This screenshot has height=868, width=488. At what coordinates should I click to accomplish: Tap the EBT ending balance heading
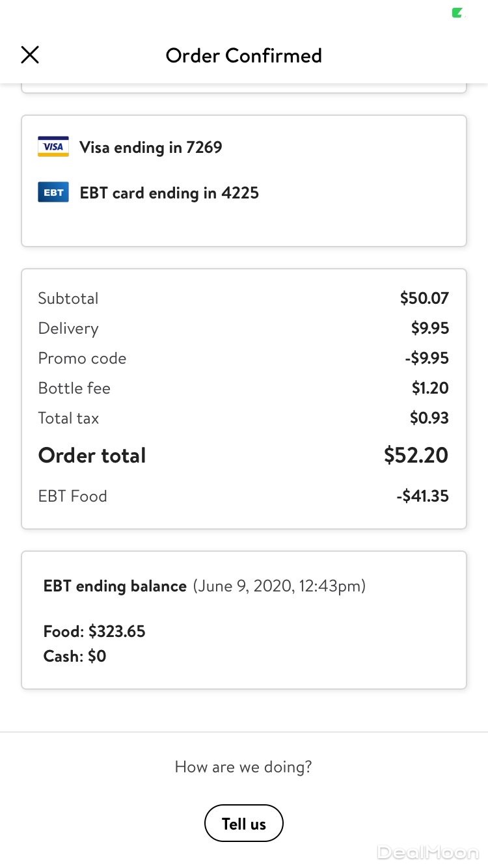pos(115,586)
